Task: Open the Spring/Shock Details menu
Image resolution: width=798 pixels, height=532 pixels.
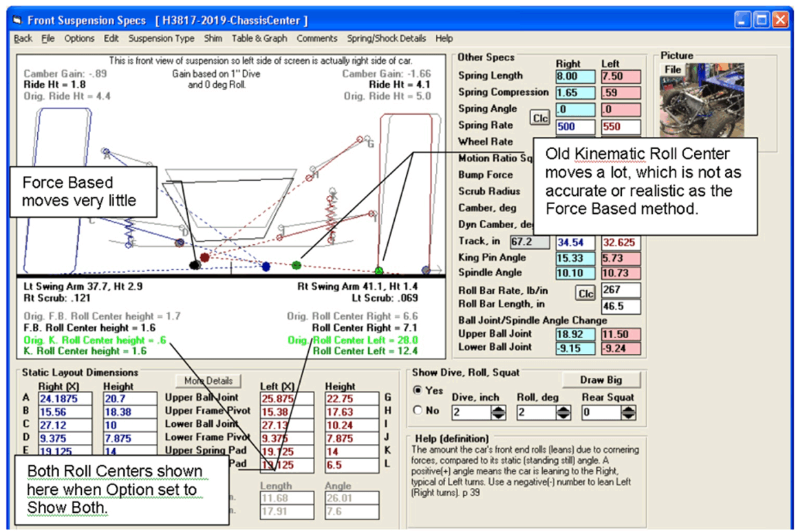Action: click(x=387, y=38)
